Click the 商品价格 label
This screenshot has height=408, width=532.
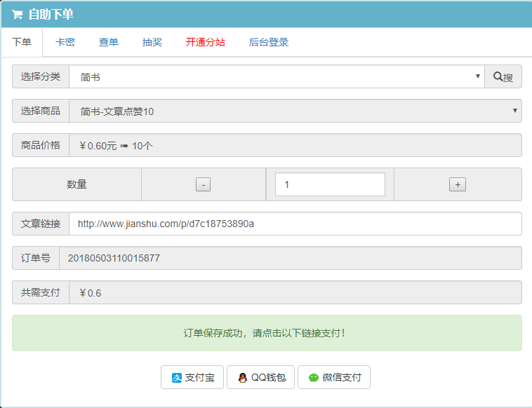41,145
